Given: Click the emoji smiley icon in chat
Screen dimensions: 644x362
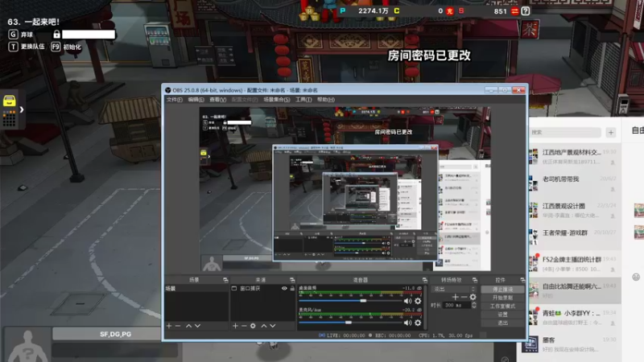Looking at the screenshot, I should tap(636, 277).
